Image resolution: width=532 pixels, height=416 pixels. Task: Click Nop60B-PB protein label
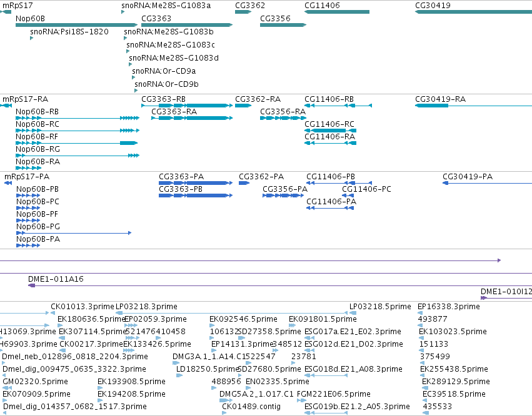[x=38, y=189]
